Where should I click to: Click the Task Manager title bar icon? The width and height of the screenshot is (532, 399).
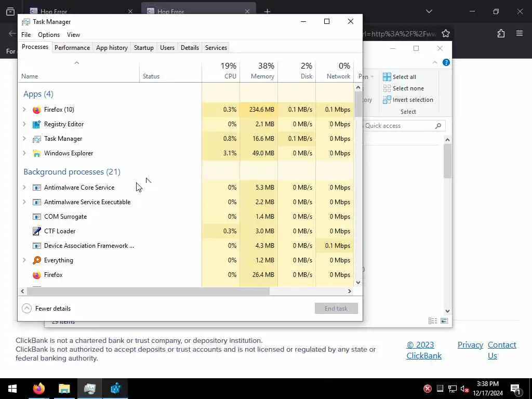[x=26, y=22]
